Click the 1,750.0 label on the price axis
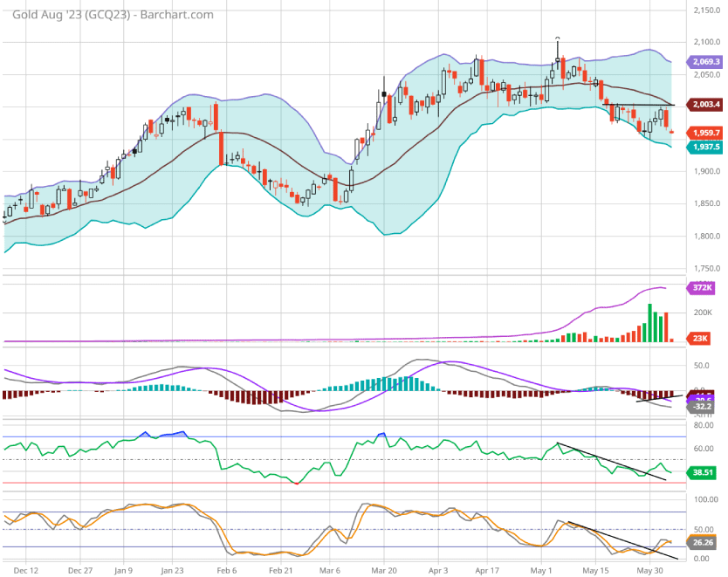 click(706, 270)
